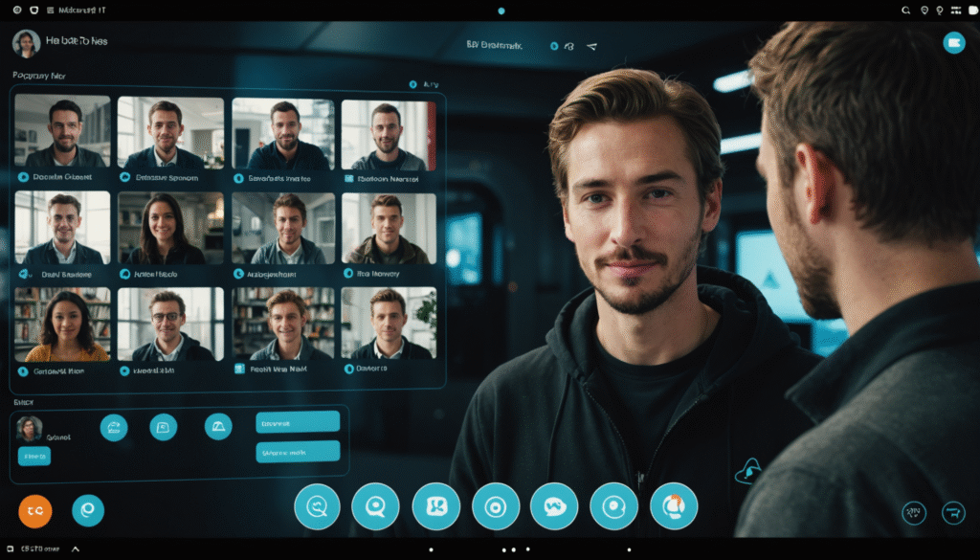Viewport: 980px width, 560px height.
Task: Click the small square icon in the bottom status bar
Action: (10, 549)
